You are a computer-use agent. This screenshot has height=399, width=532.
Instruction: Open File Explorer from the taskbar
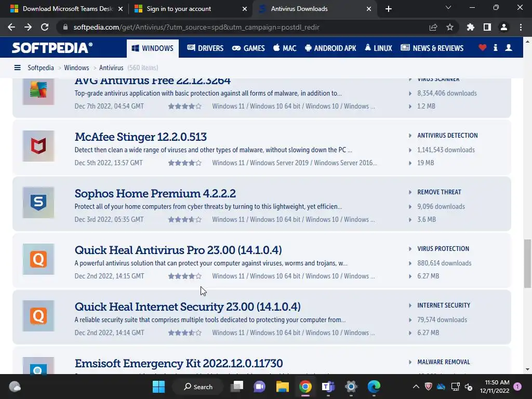pyautogui.click(x=282, y=387)
